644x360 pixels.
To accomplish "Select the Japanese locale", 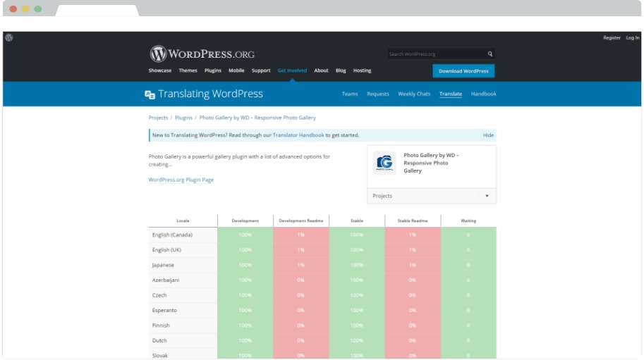I will [163, 265].
